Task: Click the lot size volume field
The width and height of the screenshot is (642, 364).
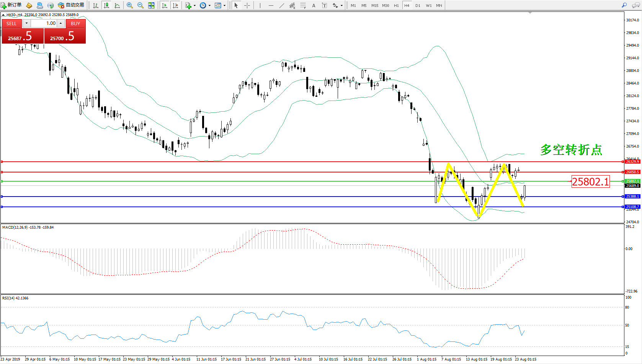Action: click(44, 23)
